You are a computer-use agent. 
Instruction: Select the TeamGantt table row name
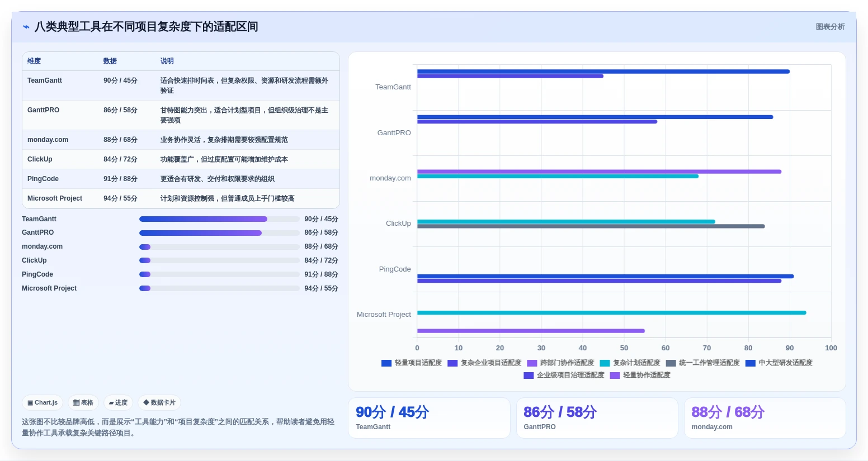pos(45,80)
